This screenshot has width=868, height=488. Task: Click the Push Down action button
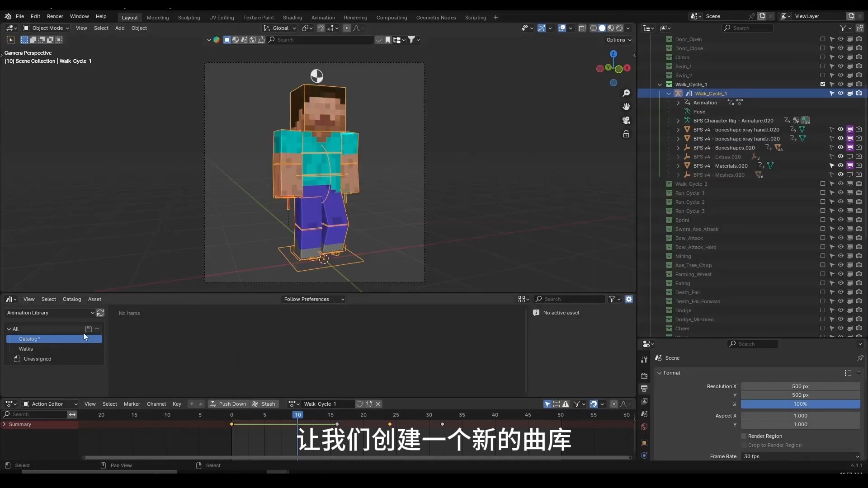click(x=232, y=404)
